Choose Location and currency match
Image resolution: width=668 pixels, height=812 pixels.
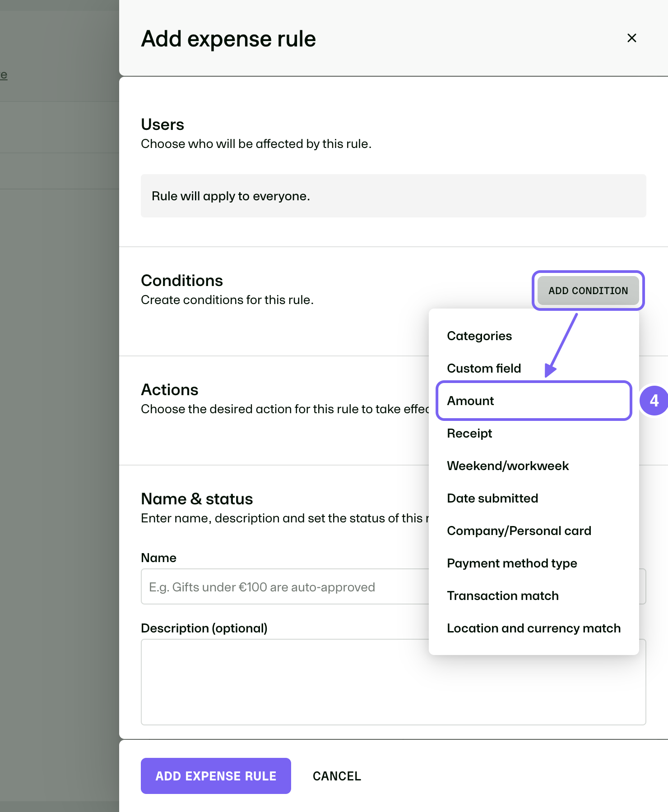[x=533, y=628]
